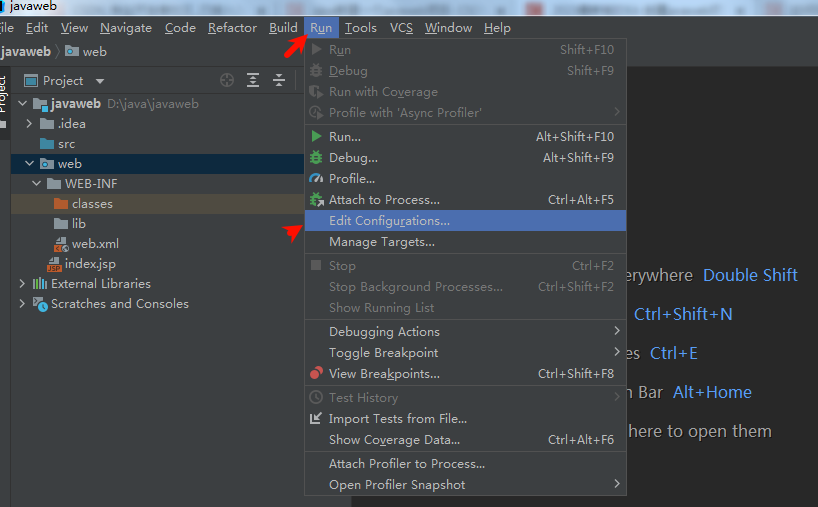Click the Double Shift shortcut hint text

click(x=750, y=275)
